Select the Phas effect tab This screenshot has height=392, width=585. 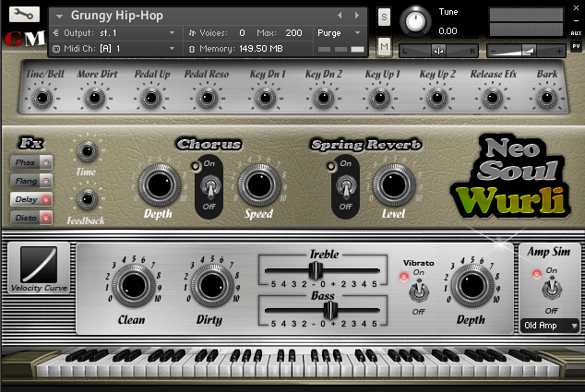tap(30, 162)
